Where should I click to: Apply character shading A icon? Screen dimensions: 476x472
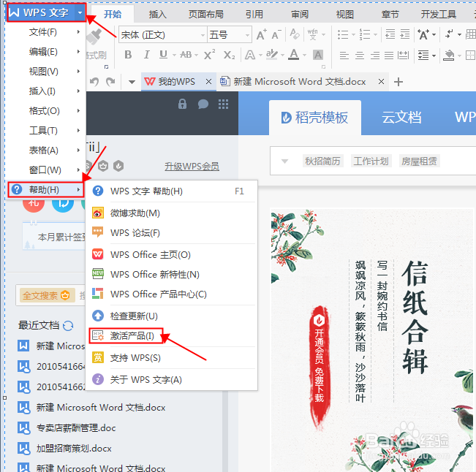pyautogui.click(x=318, y=55)
